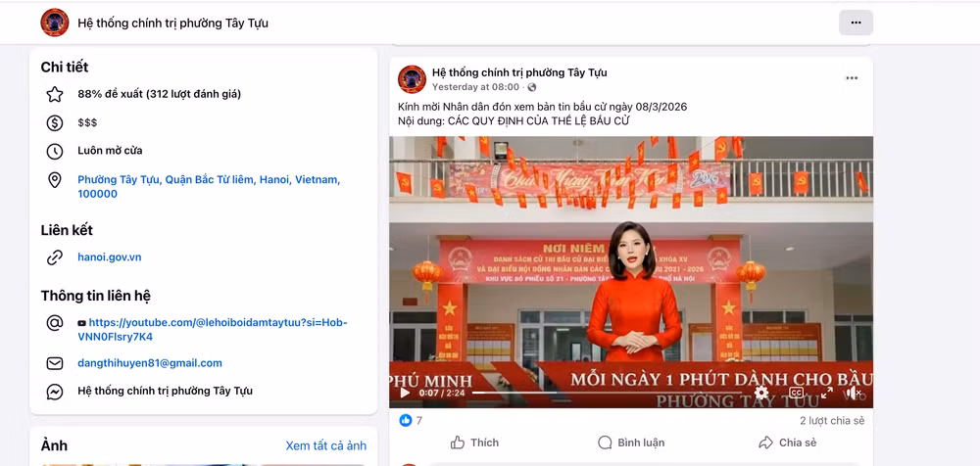This screenshot has width=980, height=466.
Task: Seek using the video progress bar
Action: [x=607, y=393]
